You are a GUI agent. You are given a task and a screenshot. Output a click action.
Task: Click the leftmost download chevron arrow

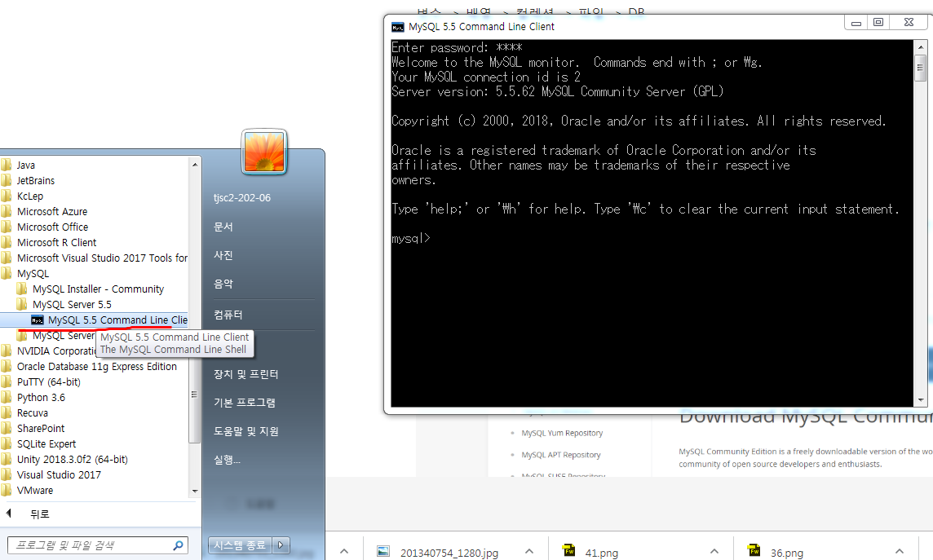344,552
